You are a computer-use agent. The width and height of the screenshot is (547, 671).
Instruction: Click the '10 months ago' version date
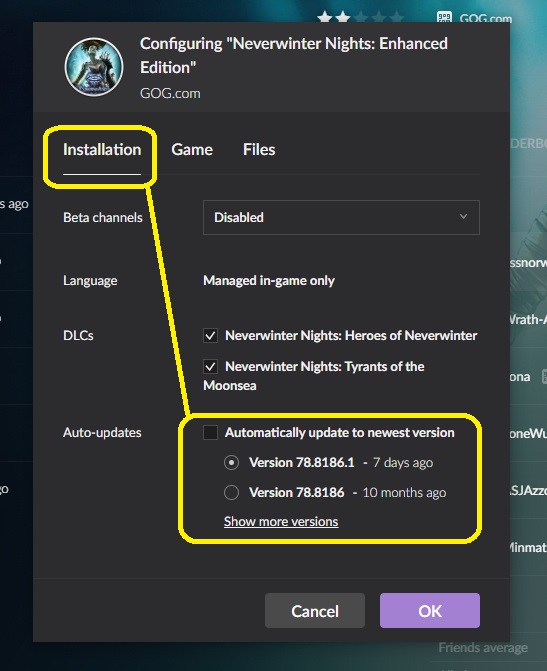tap(404, 493)
